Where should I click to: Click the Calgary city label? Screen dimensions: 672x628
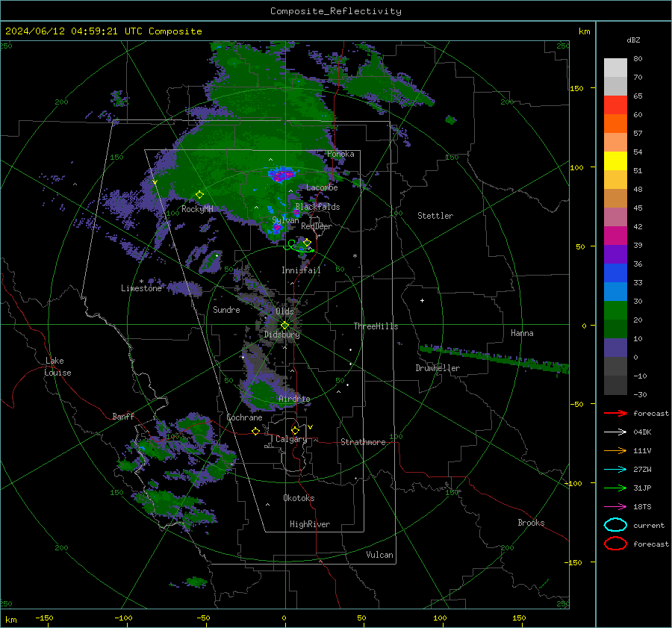coord(291,439)
